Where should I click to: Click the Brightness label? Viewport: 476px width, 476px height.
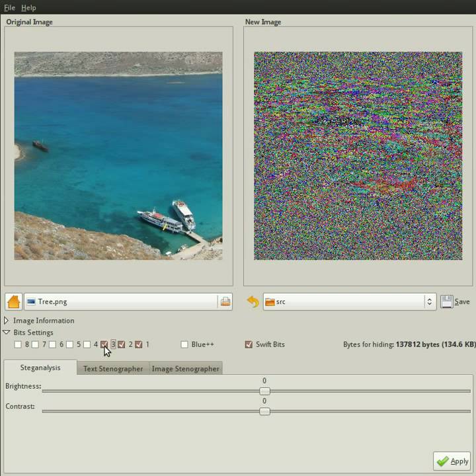pyautogui.click(x=23, y=386)
